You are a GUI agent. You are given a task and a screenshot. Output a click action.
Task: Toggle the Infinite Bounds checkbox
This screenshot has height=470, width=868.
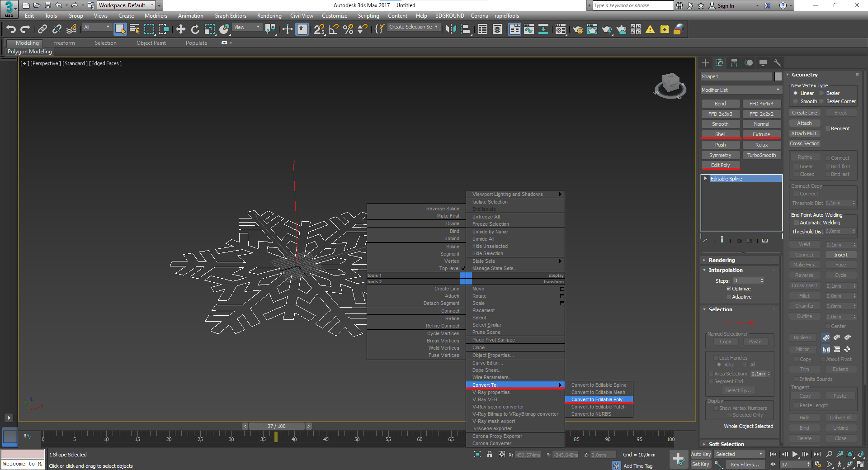tap(797, 379)
